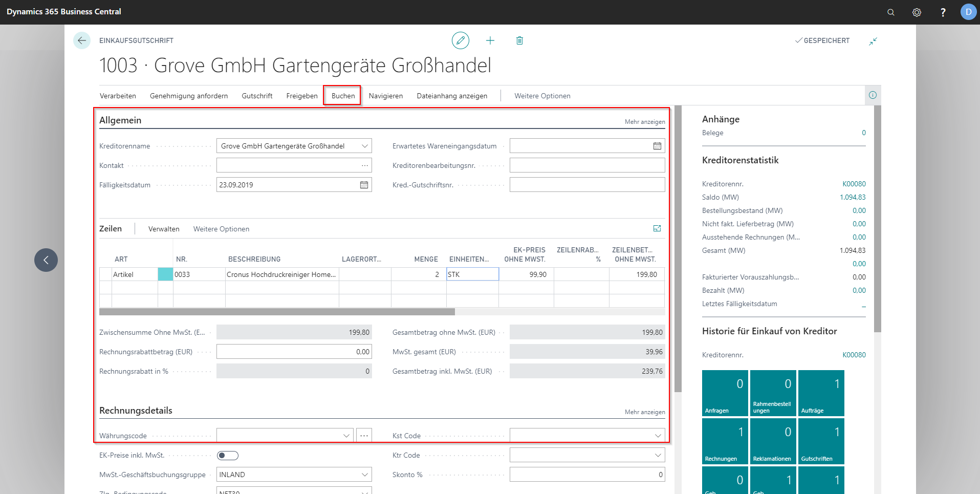
Task: Open the Rahmenbestellungen tile
Action: coord(773,393)
